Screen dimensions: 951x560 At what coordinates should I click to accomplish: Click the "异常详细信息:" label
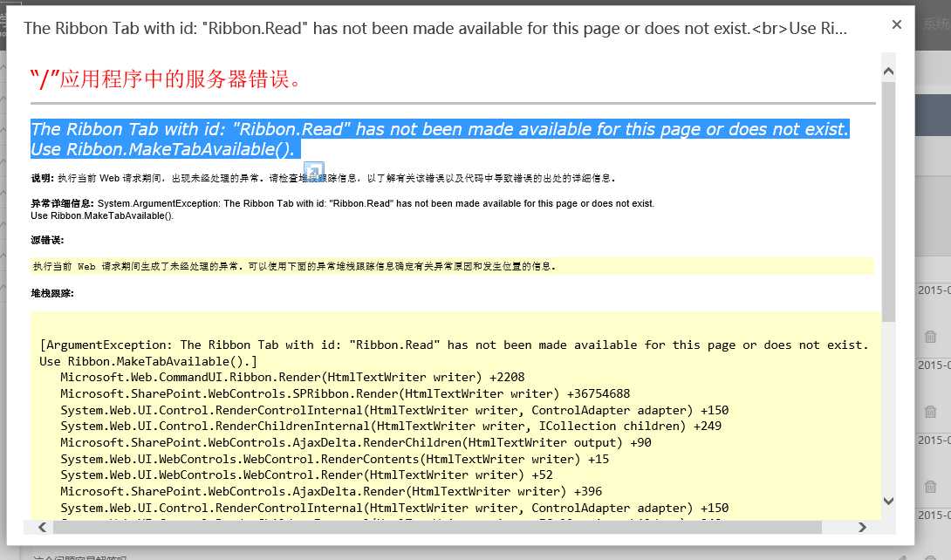click(63, 203)
